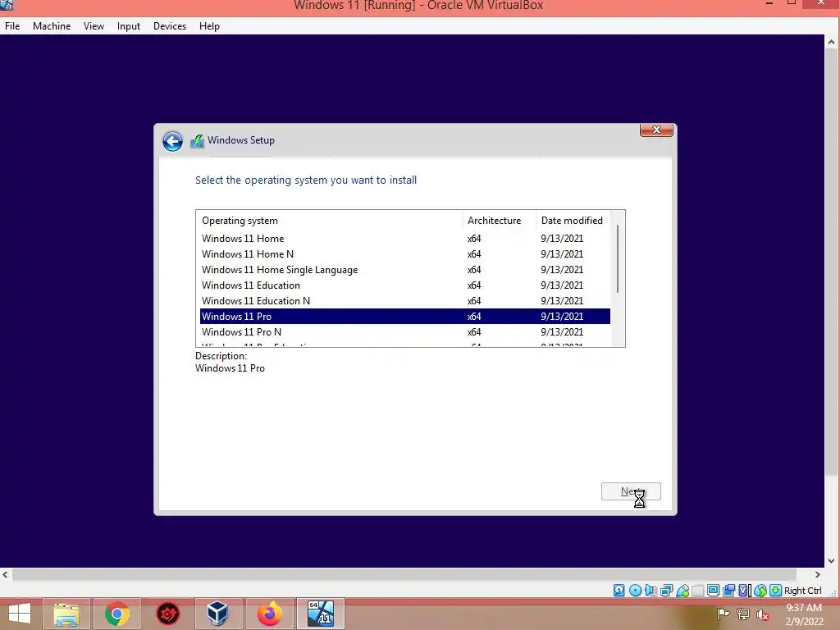Select Windows 11 Home Single Language
The height and width of the screenshot is (630, 840).
pyautogui.click(x=405, y=269)
